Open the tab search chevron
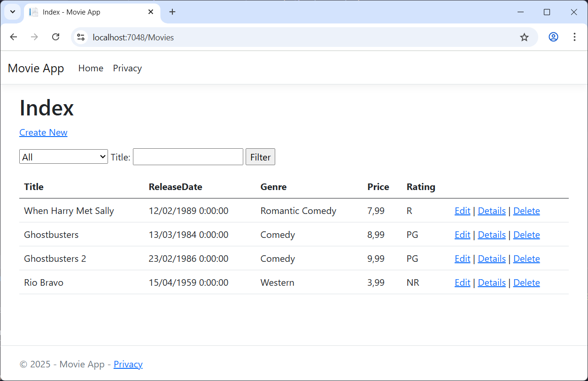Image resolution: width=588 pixels, height=381 pixels. 12,12
